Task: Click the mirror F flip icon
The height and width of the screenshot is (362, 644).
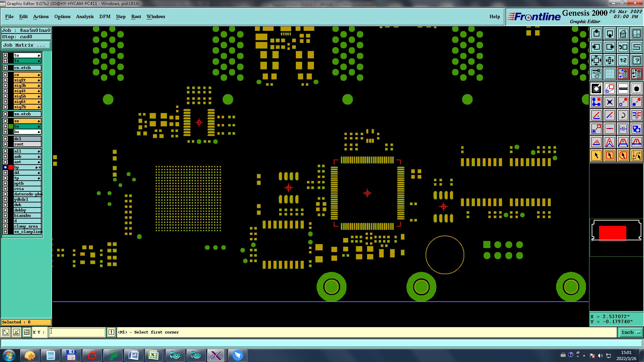Action: (636, 115)
